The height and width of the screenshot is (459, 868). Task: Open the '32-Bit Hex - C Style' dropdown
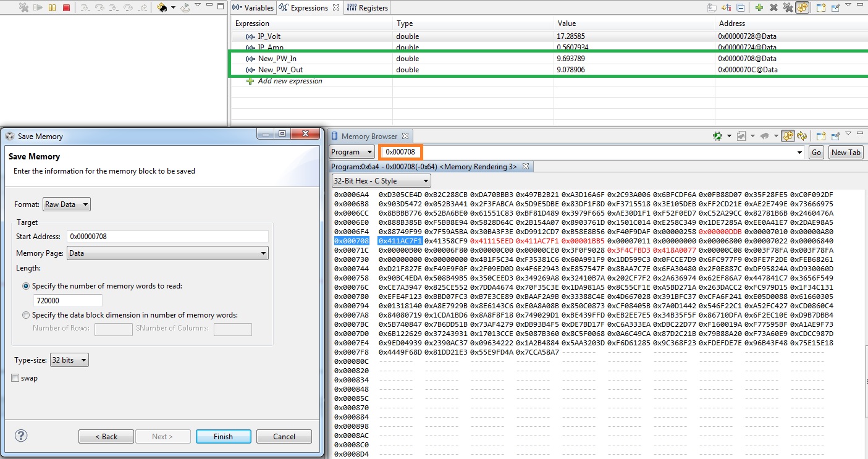[x=381, y=181]
